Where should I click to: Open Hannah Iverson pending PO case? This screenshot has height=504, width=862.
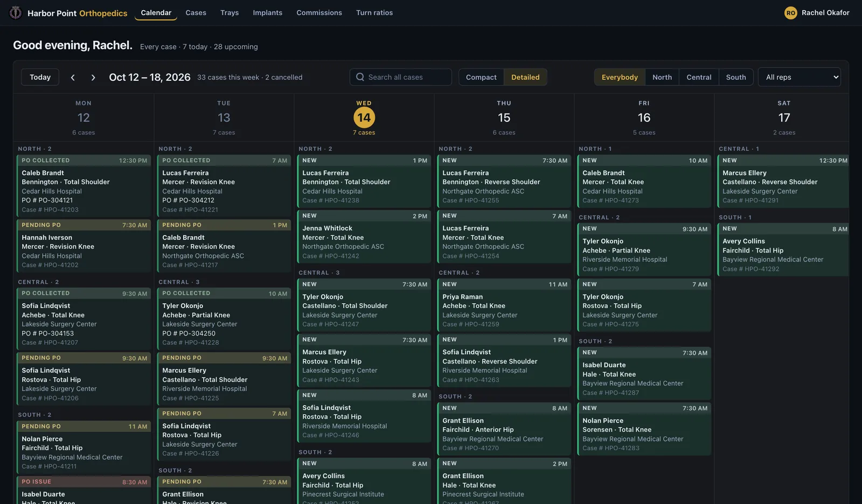tap(84, 246)
